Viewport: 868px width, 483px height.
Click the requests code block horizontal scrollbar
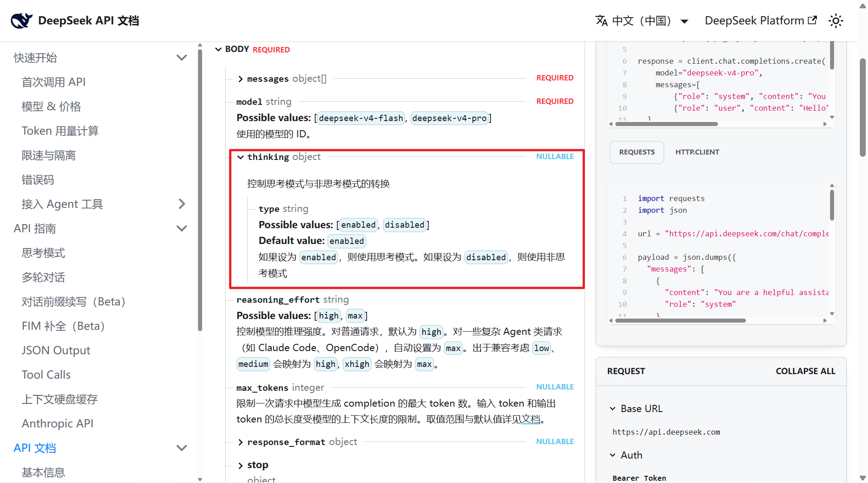(x=680, y=320)
